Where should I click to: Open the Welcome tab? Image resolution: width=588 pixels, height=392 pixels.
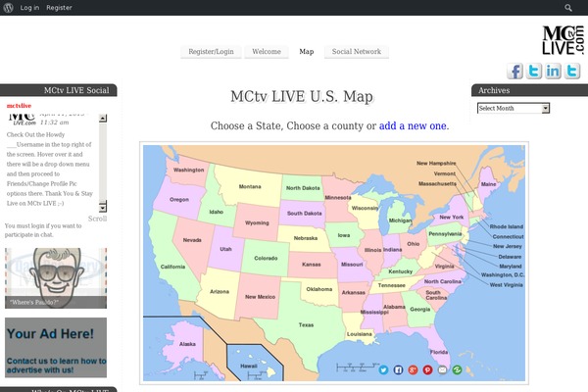(x=267, y=52)
